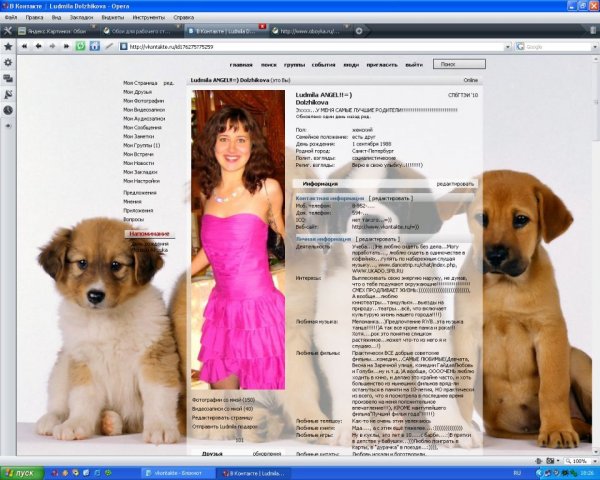The width and height of the screenshot is (600, 480).
Task: Switch to the oboyka.ru tab
Action: [310, 31]
